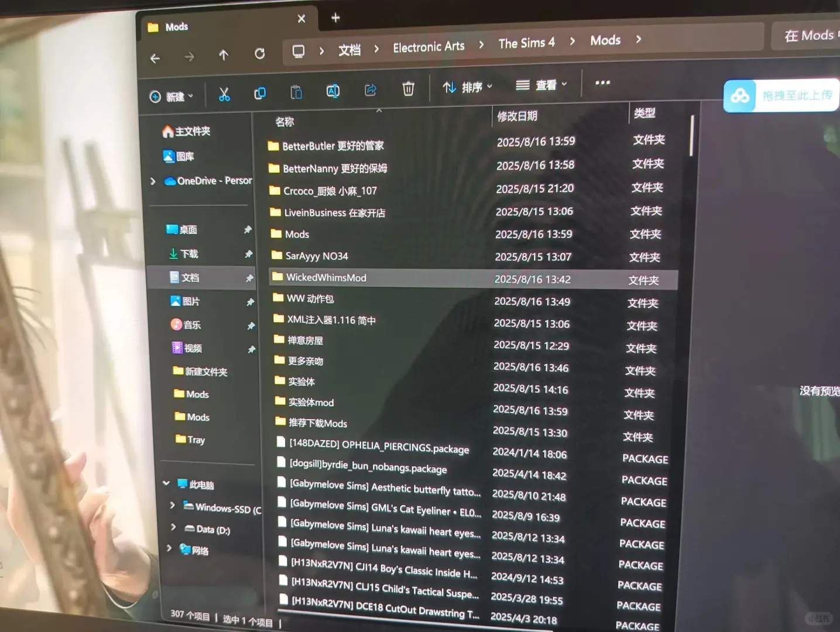The image size is (840, 632).
Task: Click the Share icon in toolbar
Action: [x=371, y=90]
